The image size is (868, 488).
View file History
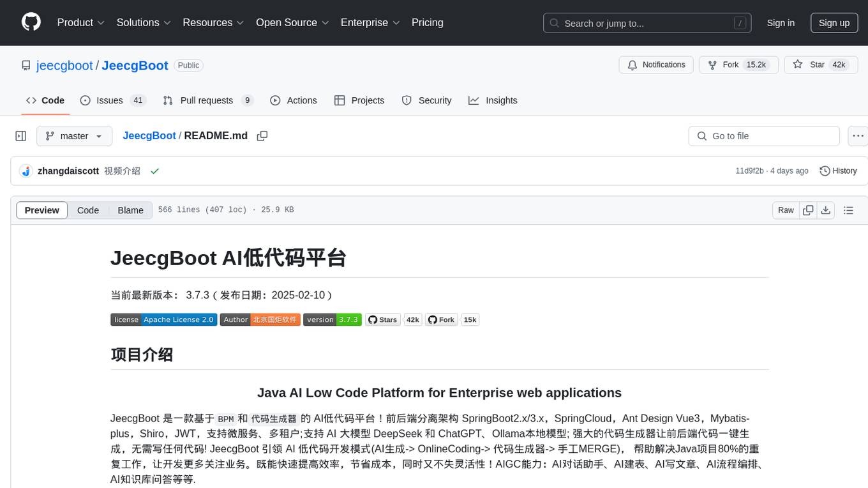[x=838, y=171]
